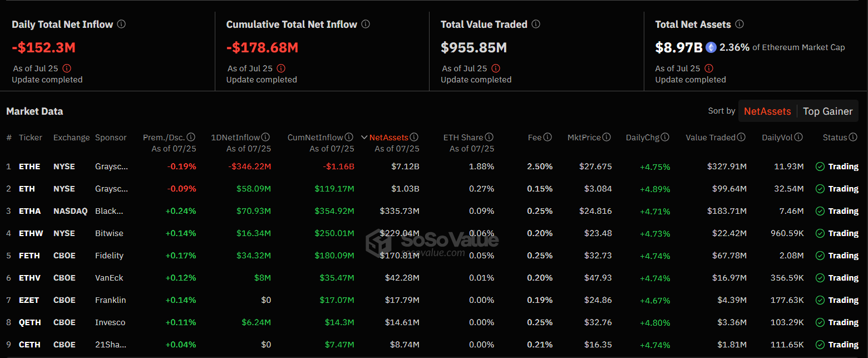
Task: Click Bitwise sponsor name
Action: pyautogui.click(x=109, y=233)
